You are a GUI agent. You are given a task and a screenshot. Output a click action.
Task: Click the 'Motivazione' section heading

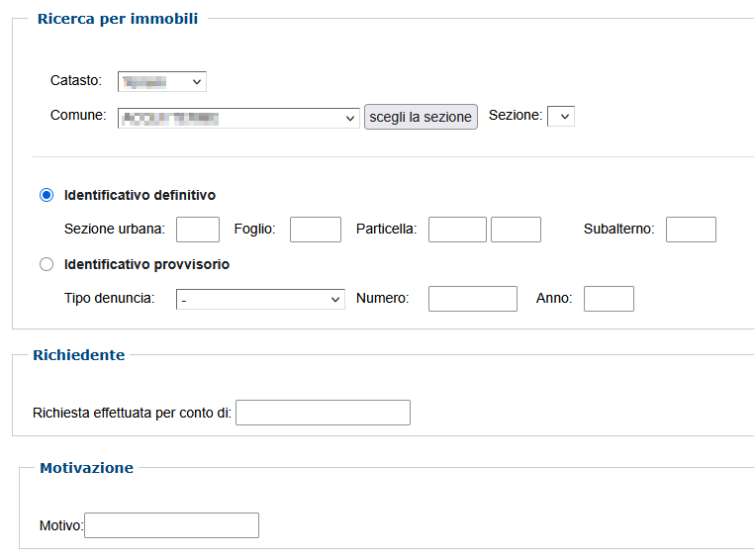coord(86,468)
